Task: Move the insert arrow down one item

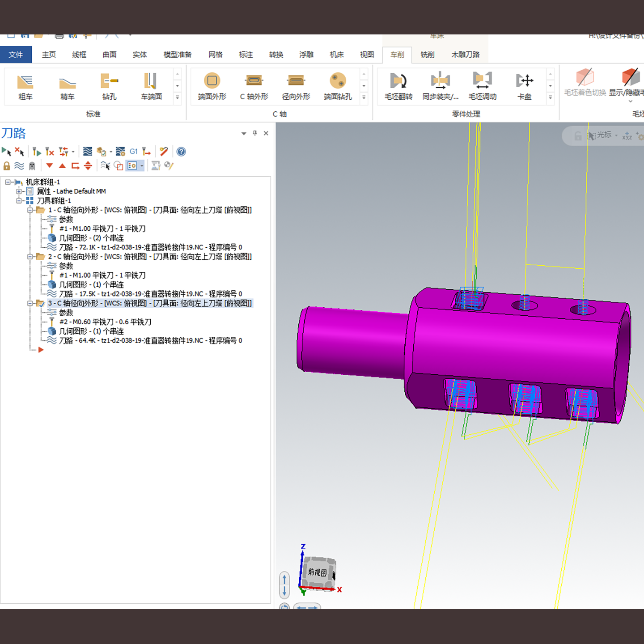Action: (50, 165)
